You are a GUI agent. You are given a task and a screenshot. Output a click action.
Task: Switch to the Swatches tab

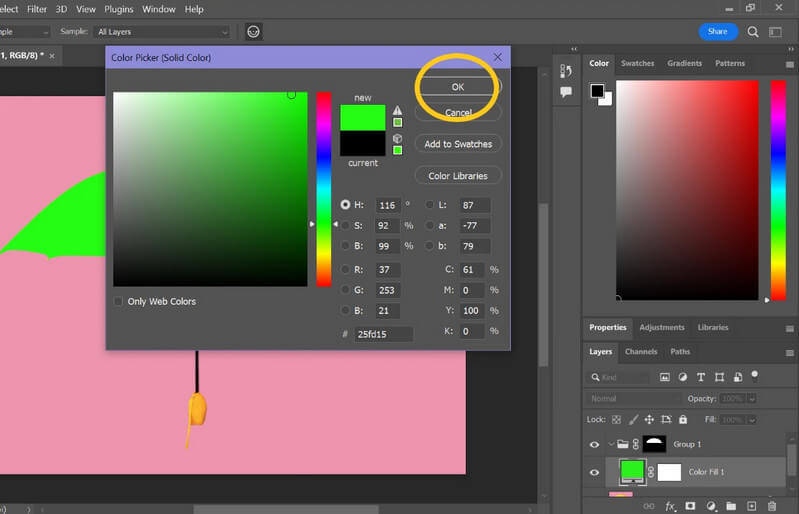coord(637,63)
